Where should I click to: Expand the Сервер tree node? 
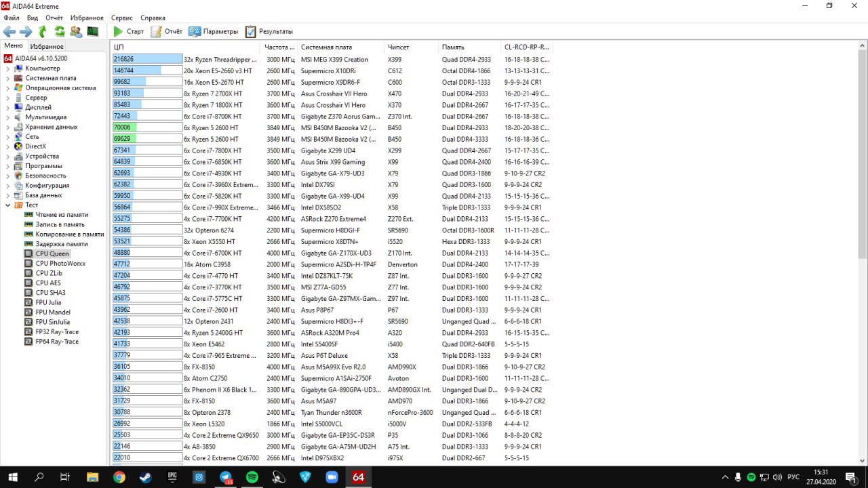click(x=7, y=98)
